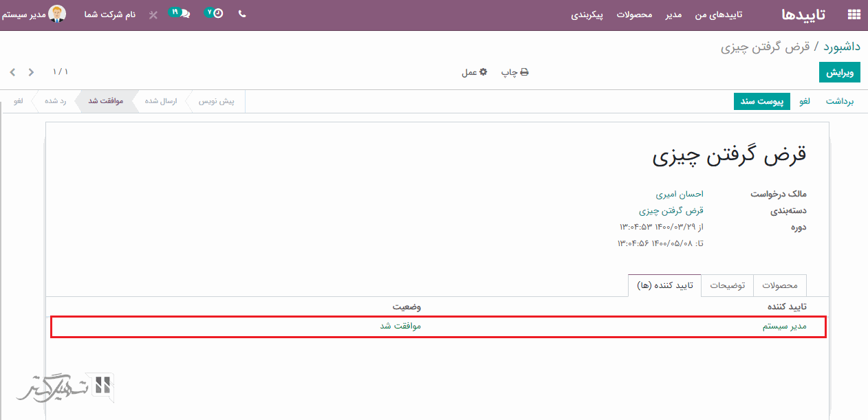
Task: Click the phone call icon
Action: (x=242, y=14)
